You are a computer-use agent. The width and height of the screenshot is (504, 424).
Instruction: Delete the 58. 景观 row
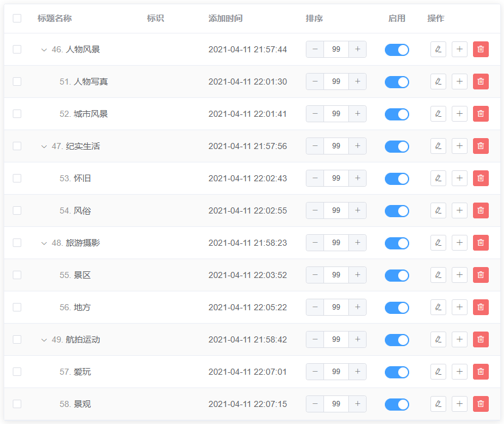(480, 404)
